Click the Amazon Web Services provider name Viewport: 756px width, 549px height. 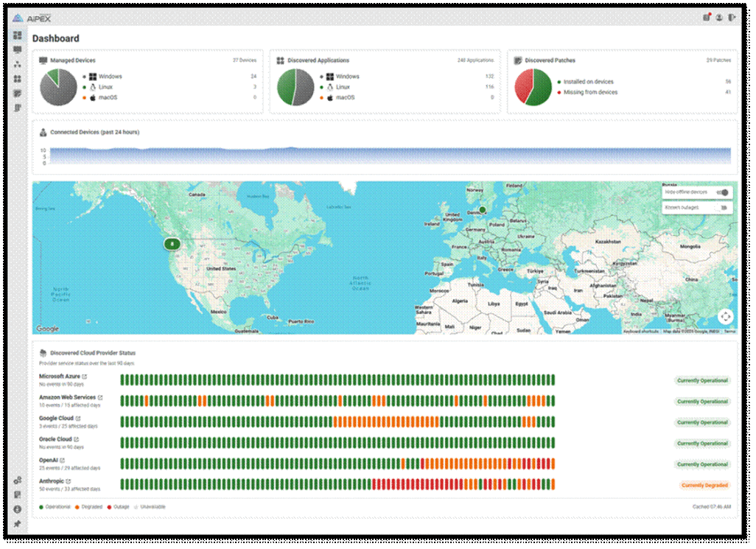click(68, 398)
